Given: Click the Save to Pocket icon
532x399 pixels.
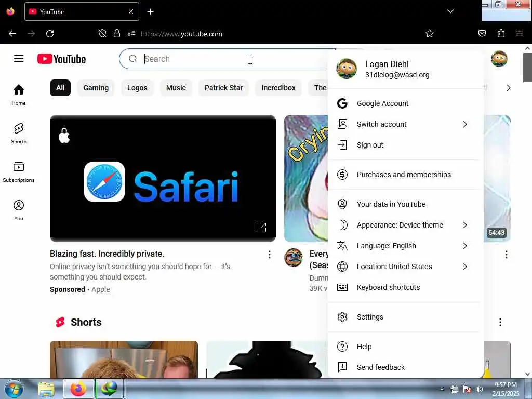Looking at the screenshot, I should click(482, 33).
